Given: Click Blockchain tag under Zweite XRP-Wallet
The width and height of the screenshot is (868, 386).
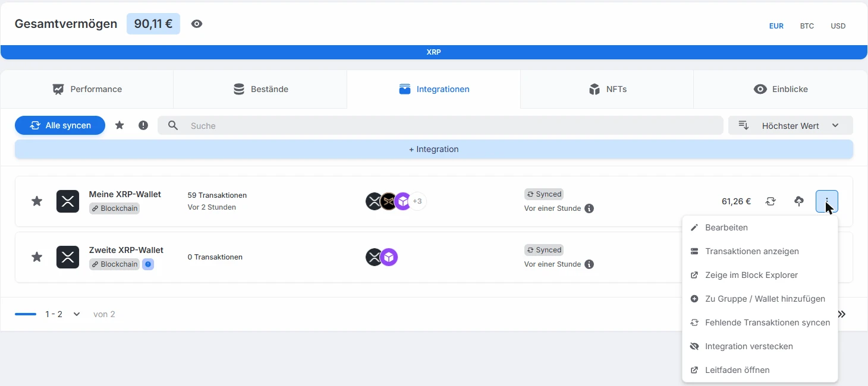Looking at the screenshot, I should point(114,264).
